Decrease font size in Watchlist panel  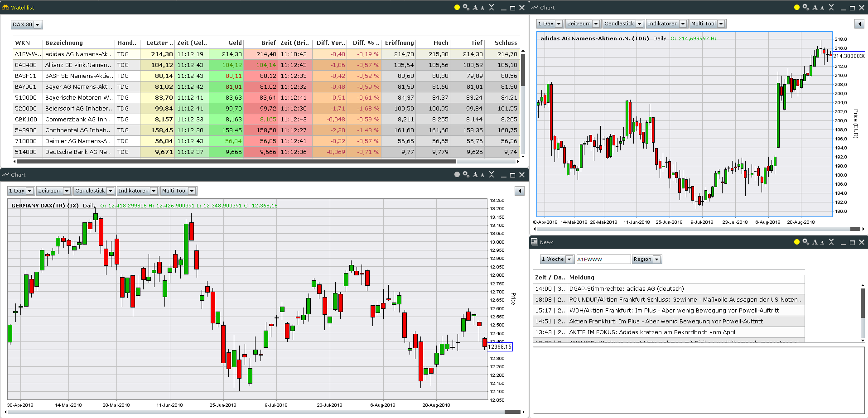(x=482, y=8)
